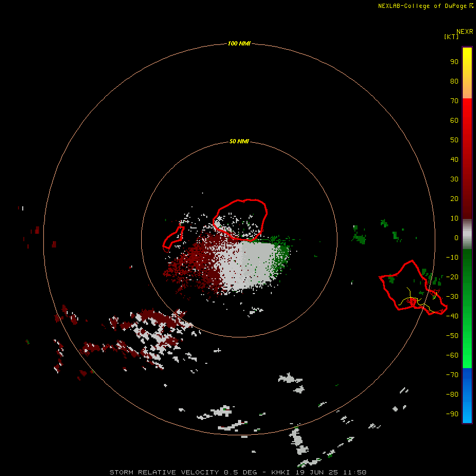Click the 11:50 timestamp in the caption
Screen dimensions: 476x476
tap(355, 472)
